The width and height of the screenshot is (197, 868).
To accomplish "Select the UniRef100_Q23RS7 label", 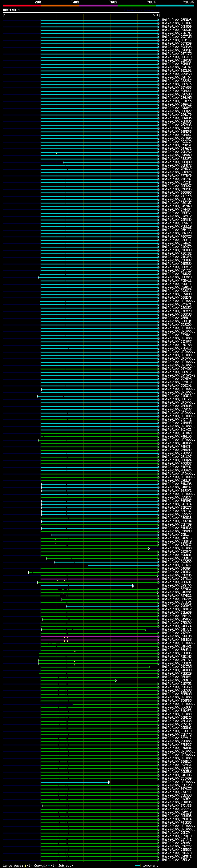I will 176,497.
